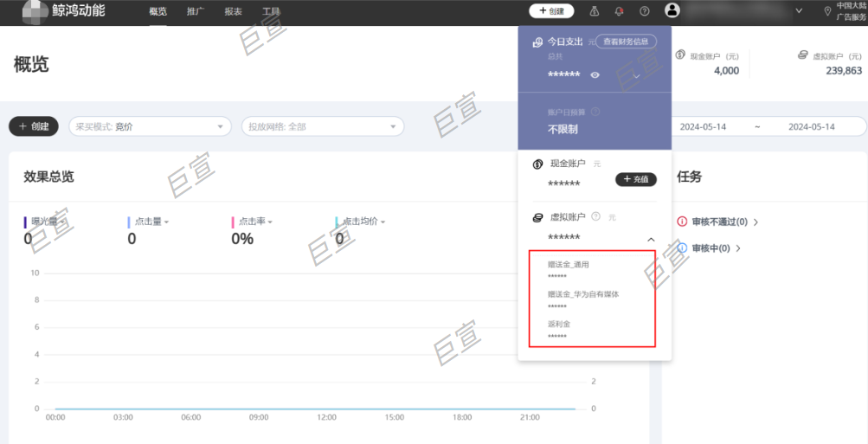Open 审核中(0) task link
Screen dimensions: 868x444
(x=717, y=248)
